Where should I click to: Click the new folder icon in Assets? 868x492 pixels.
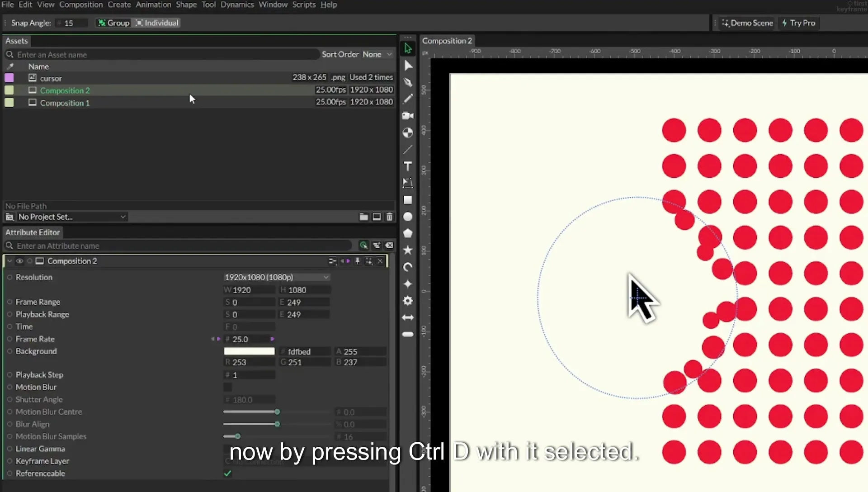[363, 217]
